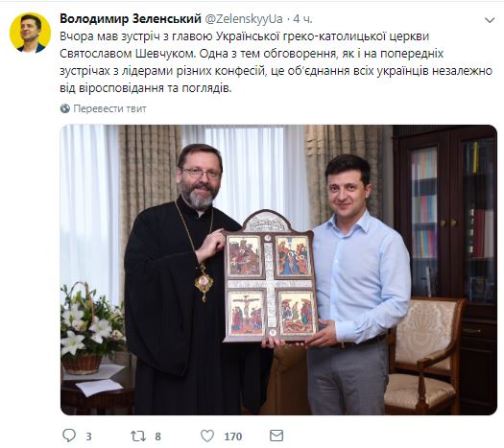
Task: Click the @ZelenskyyUa handle
Action: pyautogui.click(x=244, y=19)
